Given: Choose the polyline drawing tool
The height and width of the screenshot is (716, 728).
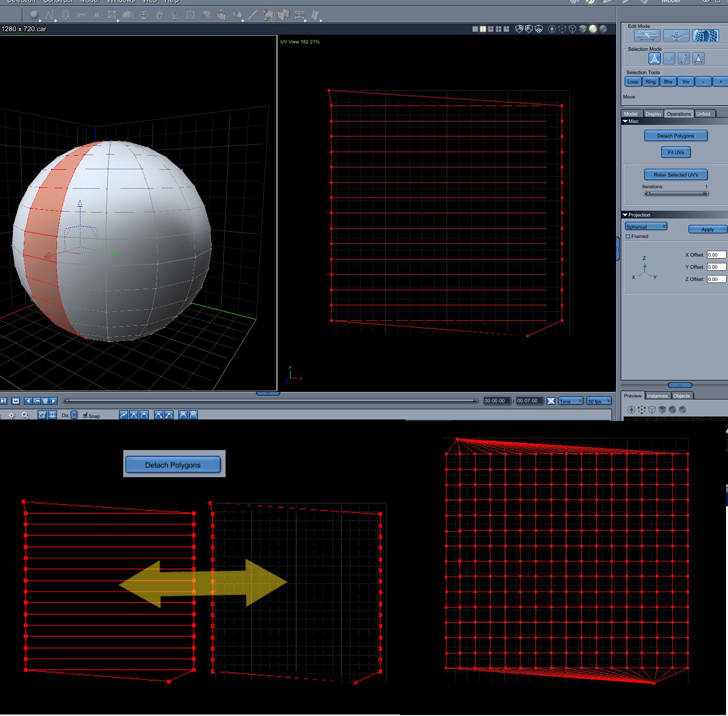Looking at the screenshot, I should 50,15.
